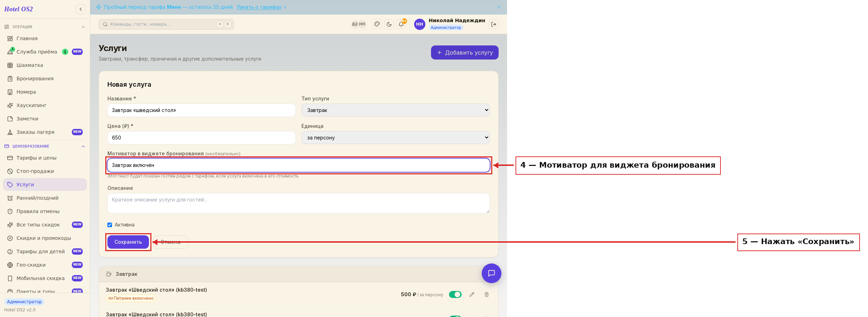Open the Тип услуги dropdown
868x317 pixels.
click(395, 110)
